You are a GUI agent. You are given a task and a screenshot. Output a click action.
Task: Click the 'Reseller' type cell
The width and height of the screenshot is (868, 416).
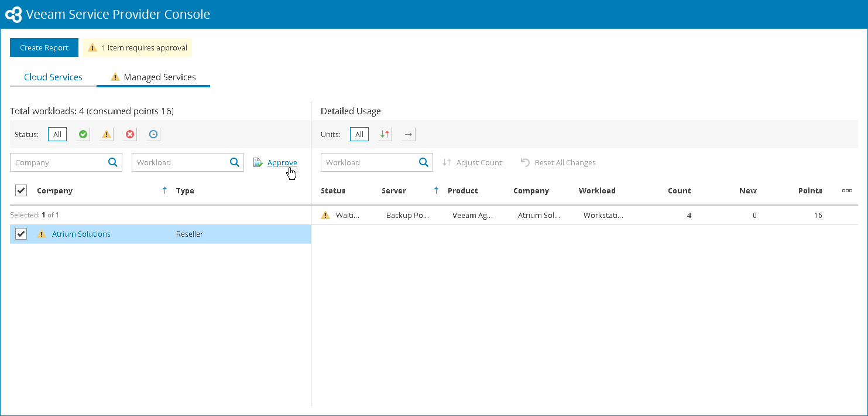click(x=190, y=234)
